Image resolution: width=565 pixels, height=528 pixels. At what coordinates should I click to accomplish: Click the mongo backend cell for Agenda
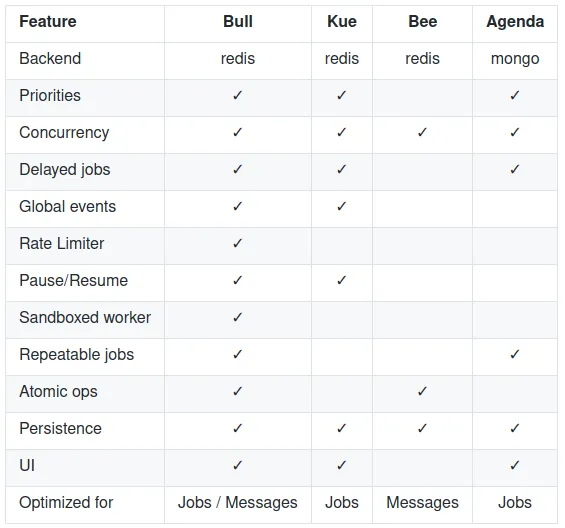tap(515, 59)
